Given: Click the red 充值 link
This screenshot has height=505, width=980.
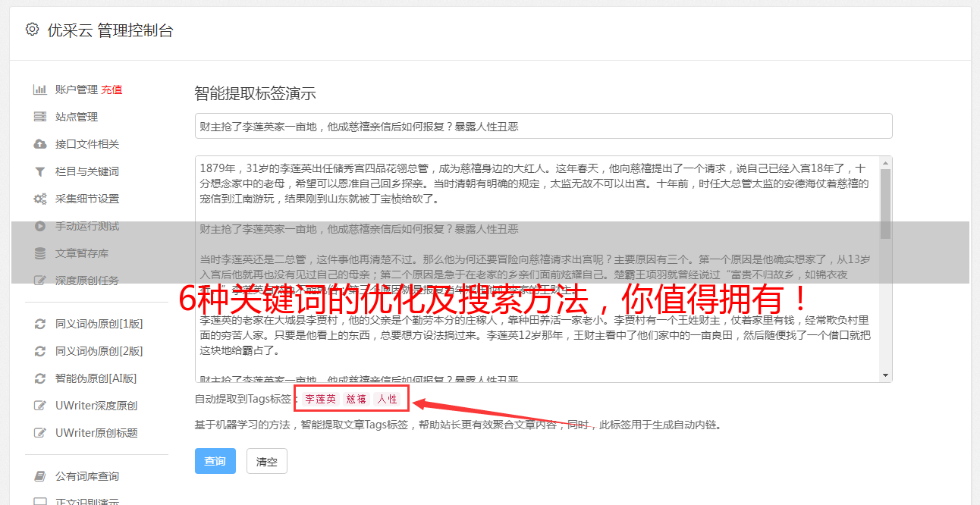Looking at the screenshot, I should click(x=112, y=89).
